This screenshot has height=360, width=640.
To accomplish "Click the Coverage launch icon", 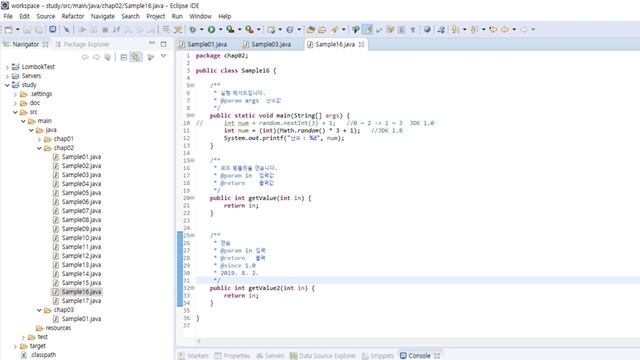I will [230, 29].
